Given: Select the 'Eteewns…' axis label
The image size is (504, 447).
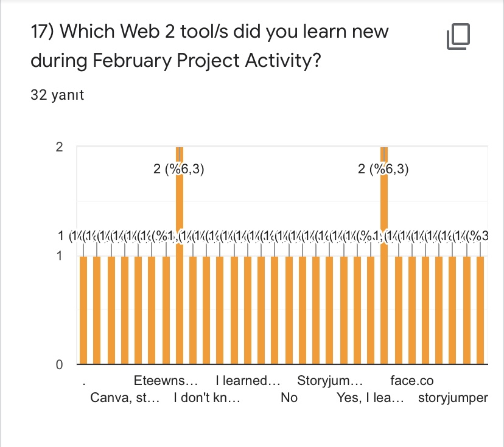Looking at the screenshot, I should 166,381.
